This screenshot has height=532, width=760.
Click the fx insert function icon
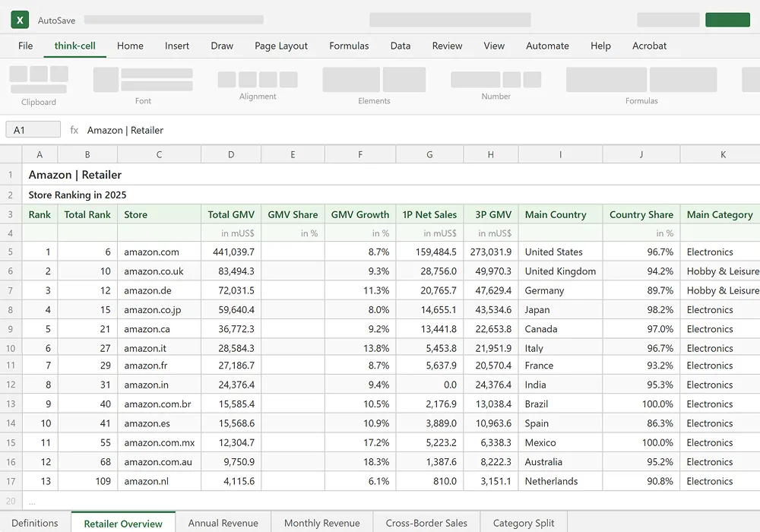click(74, 130)
